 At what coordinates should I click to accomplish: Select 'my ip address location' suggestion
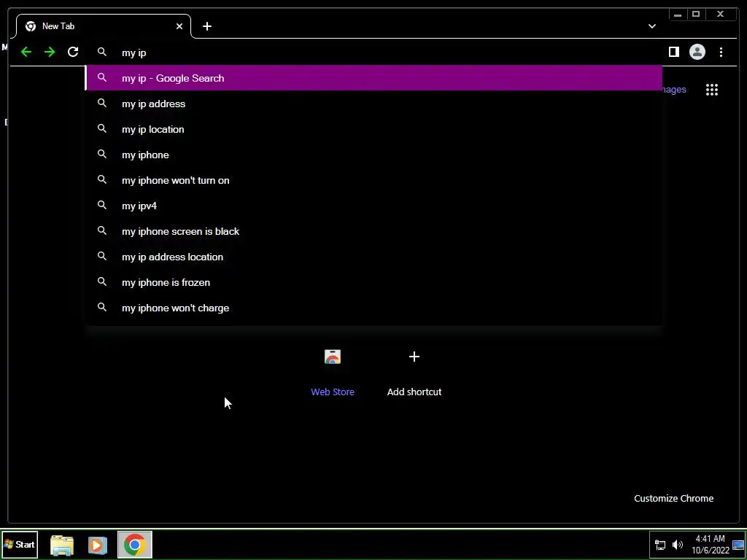tap(374, 257)
